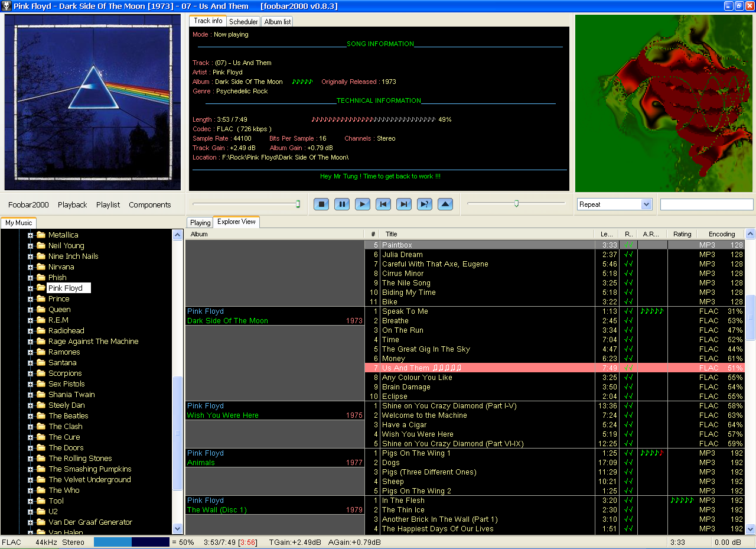Open the Components menu
Image resolution: width=756 pixels, height=549 pixels.
click(150, 204)
